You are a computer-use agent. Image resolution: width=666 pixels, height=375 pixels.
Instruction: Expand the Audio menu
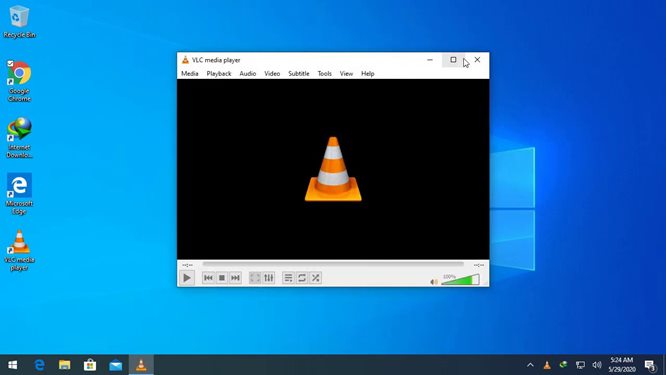(x=248, y=73)
